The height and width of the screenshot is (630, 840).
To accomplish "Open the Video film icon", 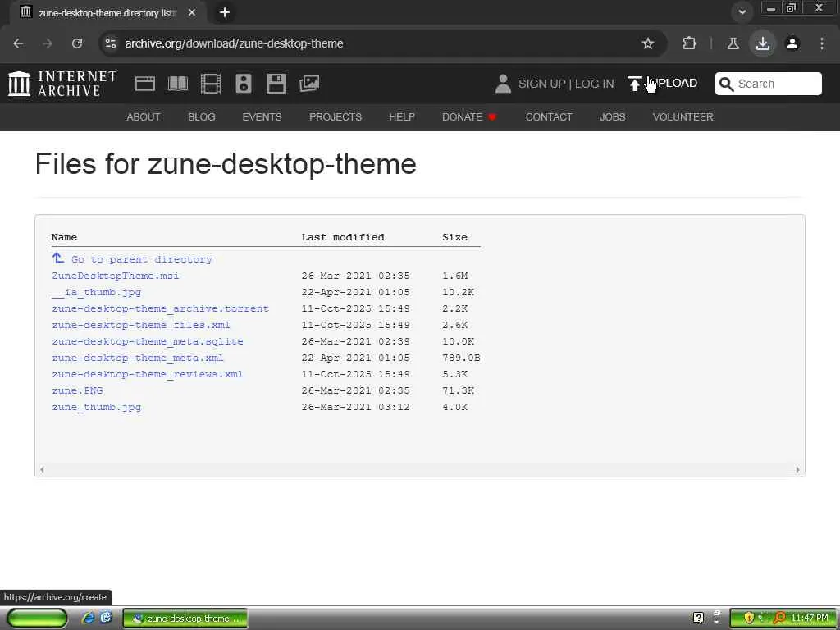I will (211, 84).
